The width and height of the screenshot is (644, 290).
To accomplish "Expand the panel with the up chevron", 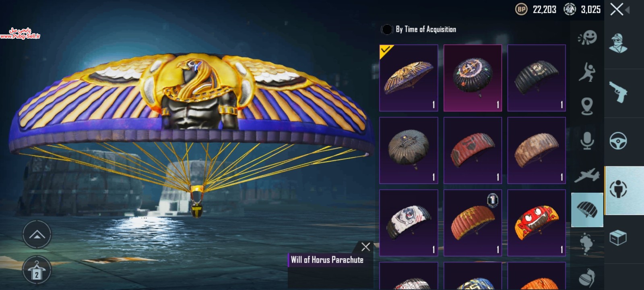I will tap(37, 234).
